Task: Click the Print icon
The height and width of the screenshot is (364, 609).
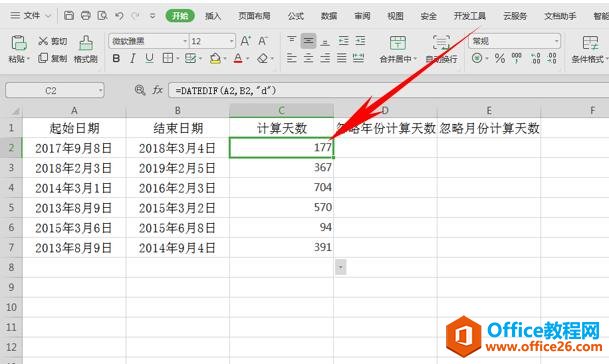Action: pos(85,16)
